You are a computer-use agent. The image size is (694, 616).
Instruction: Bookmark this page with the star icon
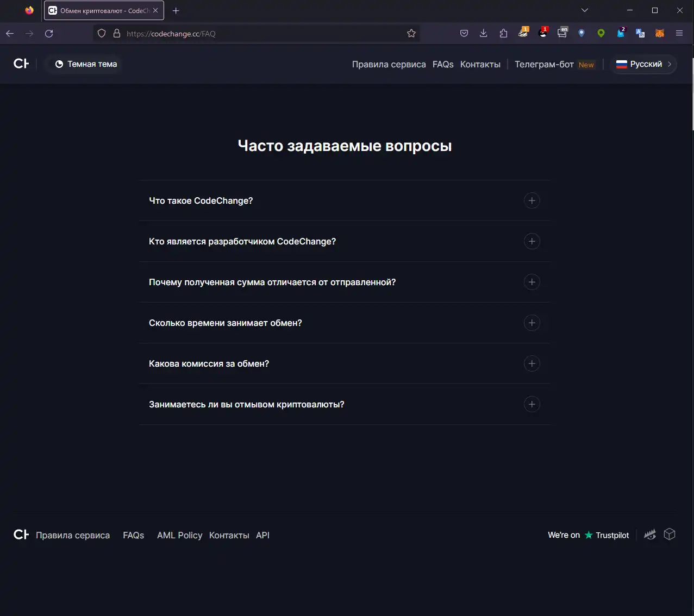pyautogui.click(x=411, y=34)
